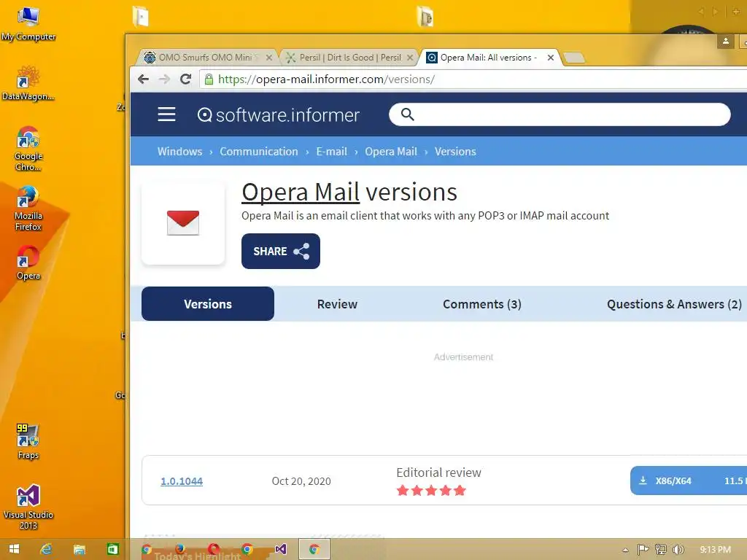Screen dimensions: 747x560
Task: Click the Chrome user profile icon
Action: [x=726, y=42]
